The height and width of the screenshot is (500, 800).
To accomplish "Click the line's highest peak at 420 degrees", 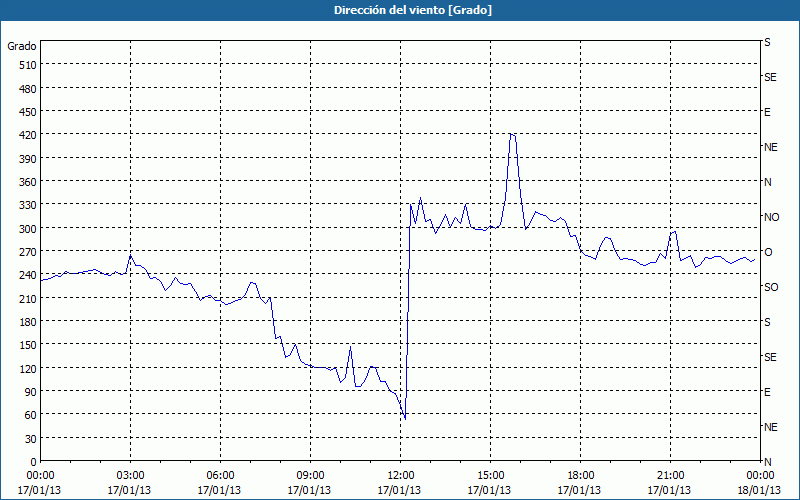I will click(512, 134).
